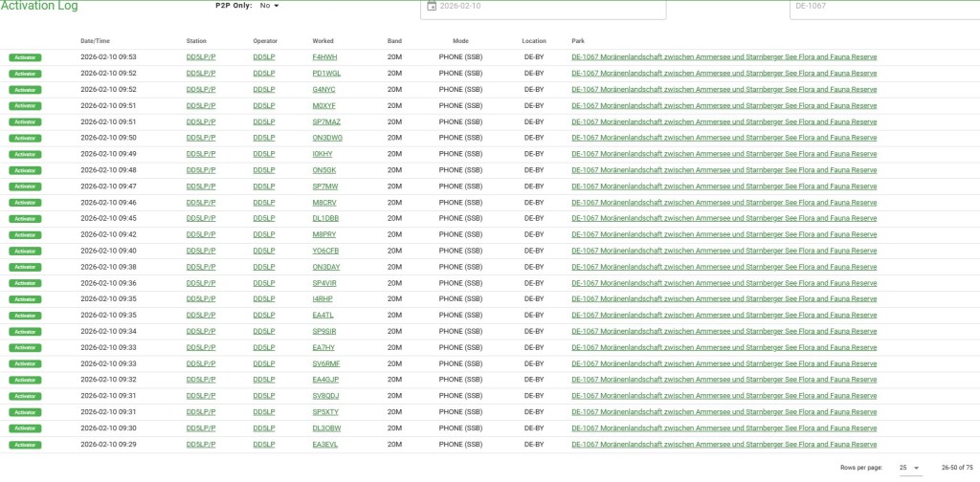This screenshot has width=980, height=482.
Task: Open worked callsign DL1DBB
Action: (x=325, y=218)
